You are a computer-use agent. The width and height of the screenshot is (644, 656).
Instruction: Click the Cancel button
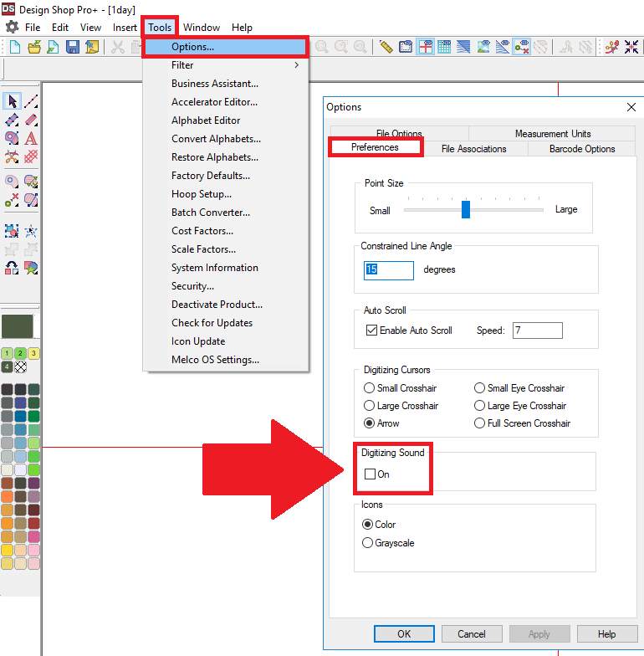coord(472,634)
